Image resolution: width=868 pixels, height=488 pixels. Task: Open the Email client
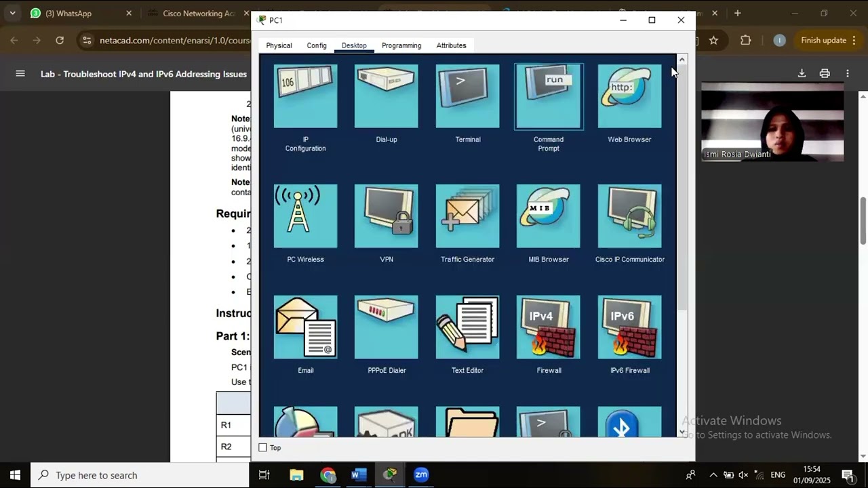coord(305,327)
